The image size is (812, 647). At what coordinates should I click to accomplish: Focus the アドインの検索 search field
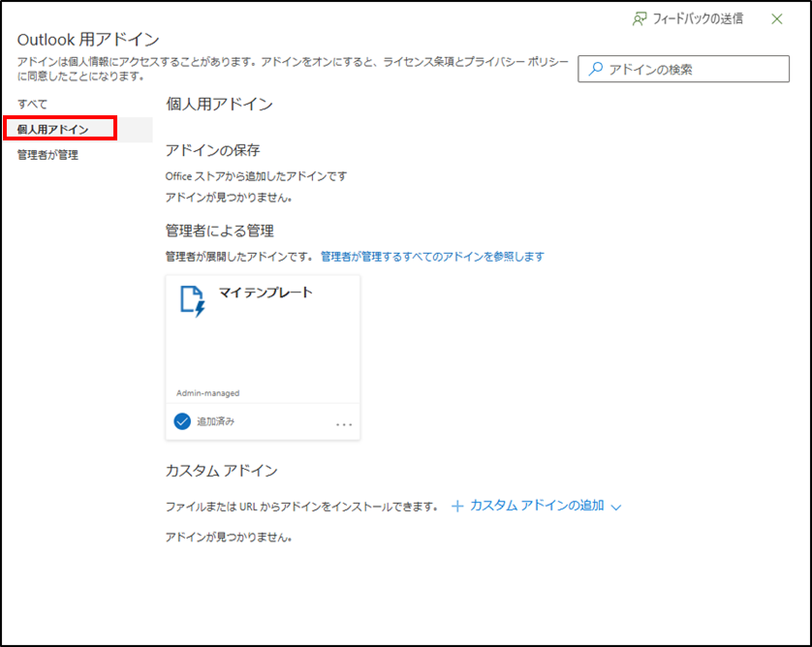tap(683, 69)
